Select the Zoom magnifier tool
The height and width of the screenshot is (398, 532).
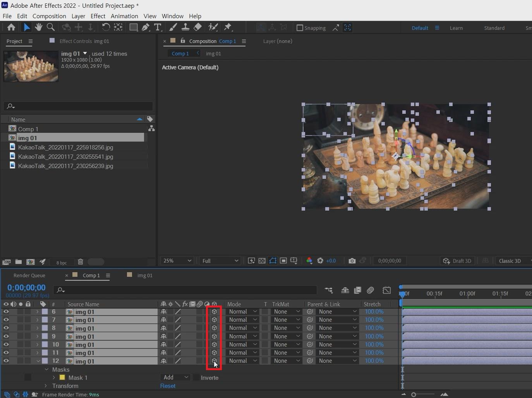(51, 27)
